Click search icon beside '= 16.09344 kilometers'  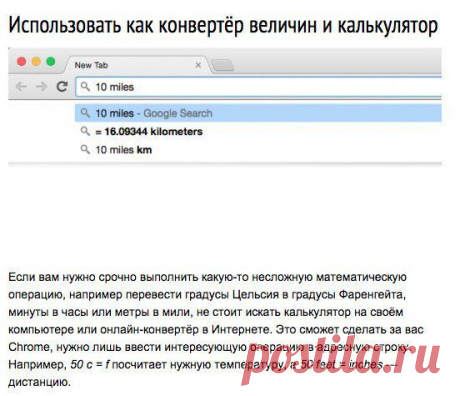(85, 131)
